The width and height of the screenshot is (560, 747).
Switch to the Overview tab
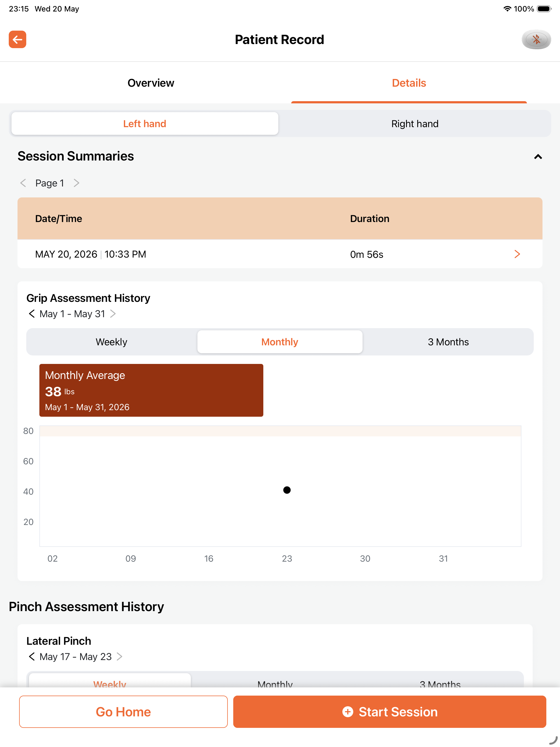(151, 83)
